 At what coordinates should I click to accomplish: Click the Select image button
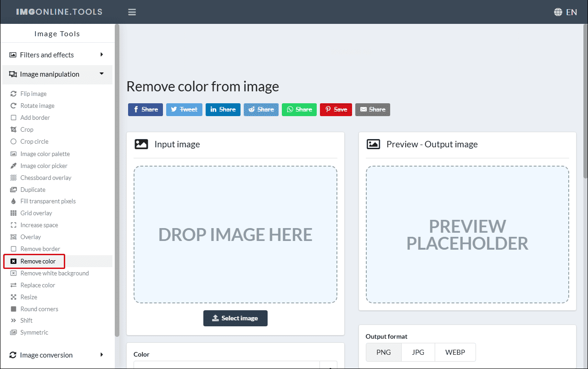[235, 318]
